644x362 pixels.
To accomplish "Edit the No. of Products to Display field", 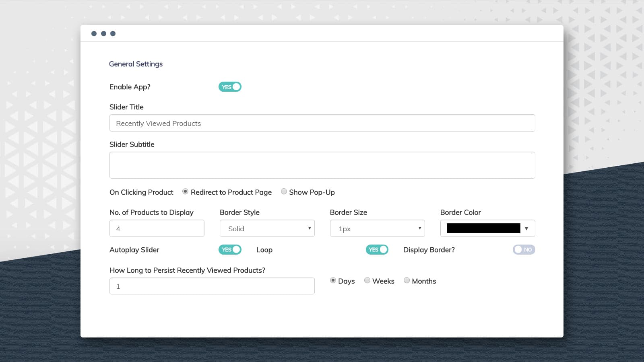I will [x=157, y=228].
